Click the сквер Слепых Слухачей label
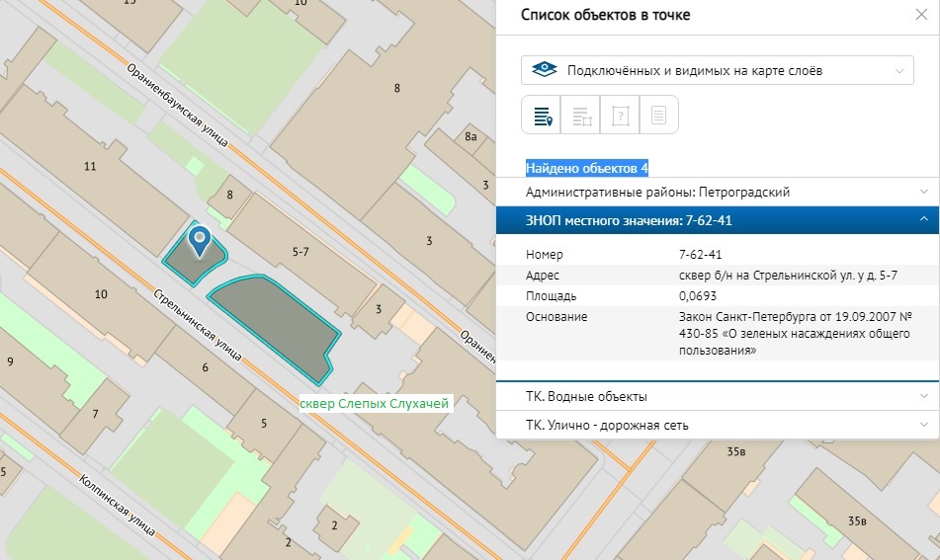The height and width of the screenshot is (560, 940). (375, 403)
